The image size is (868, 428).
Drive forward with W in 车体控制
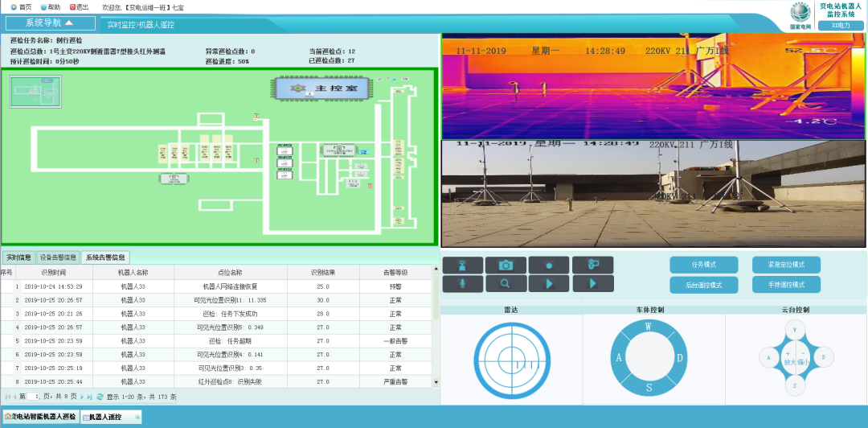pos(649,327)
